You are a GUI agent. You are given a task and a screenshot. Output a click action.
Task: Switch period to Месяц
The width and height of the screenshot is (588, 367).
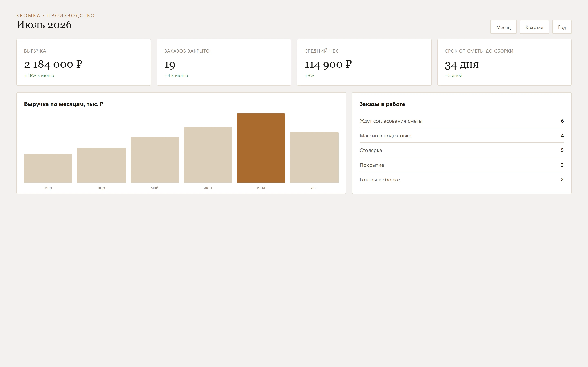(503, 27)
